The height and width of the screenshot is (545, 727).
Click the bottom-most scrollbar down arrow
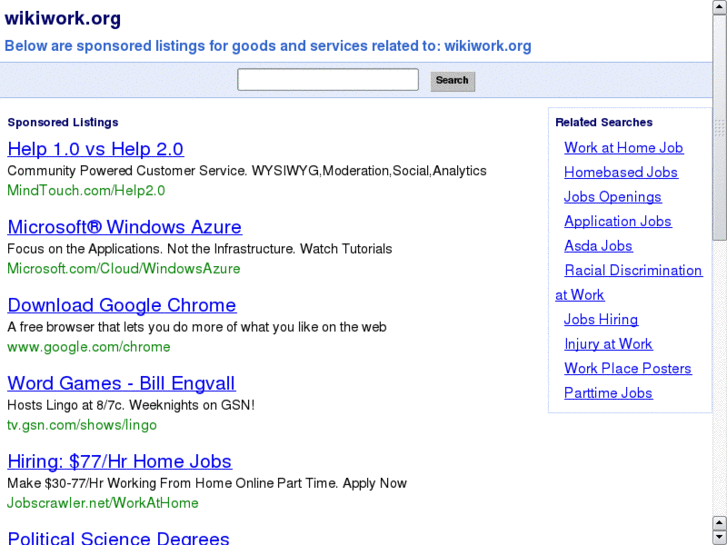(720, 538)
